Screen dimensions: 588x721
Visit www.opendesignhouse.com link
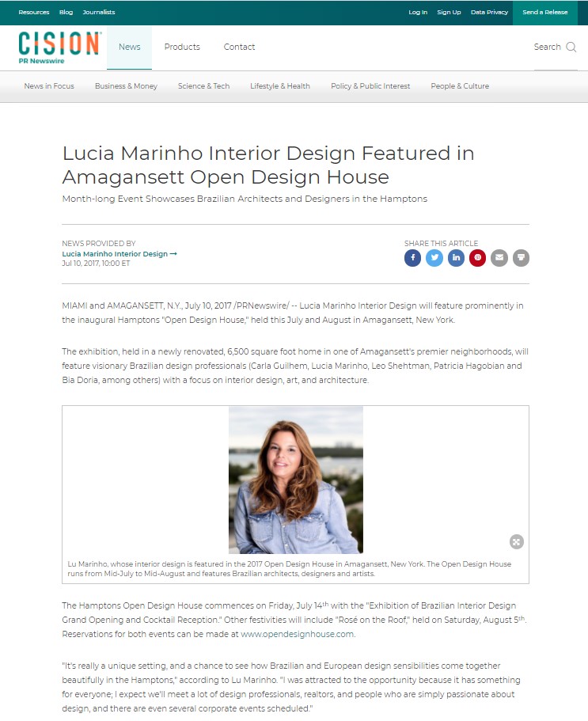pos(298,634)
